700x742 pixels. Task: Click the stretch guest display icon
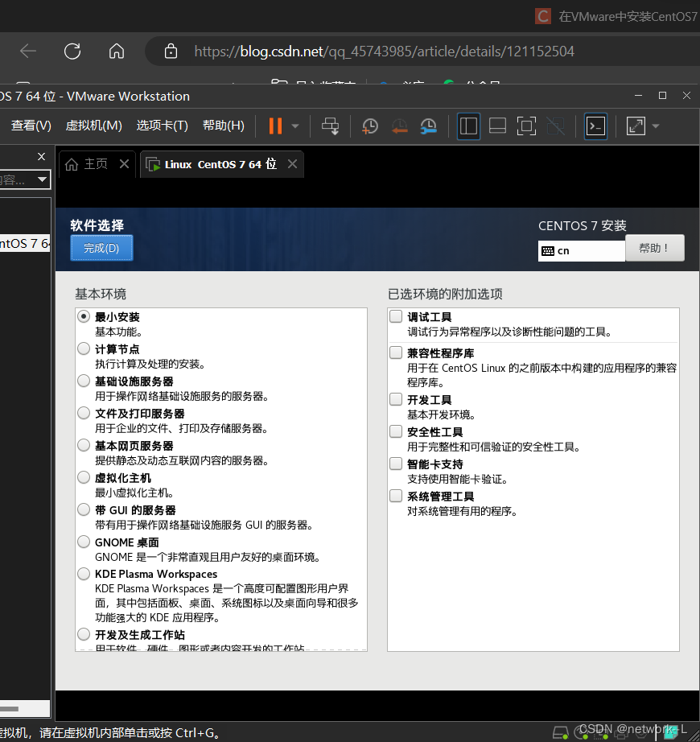click(x=636, y=126)
